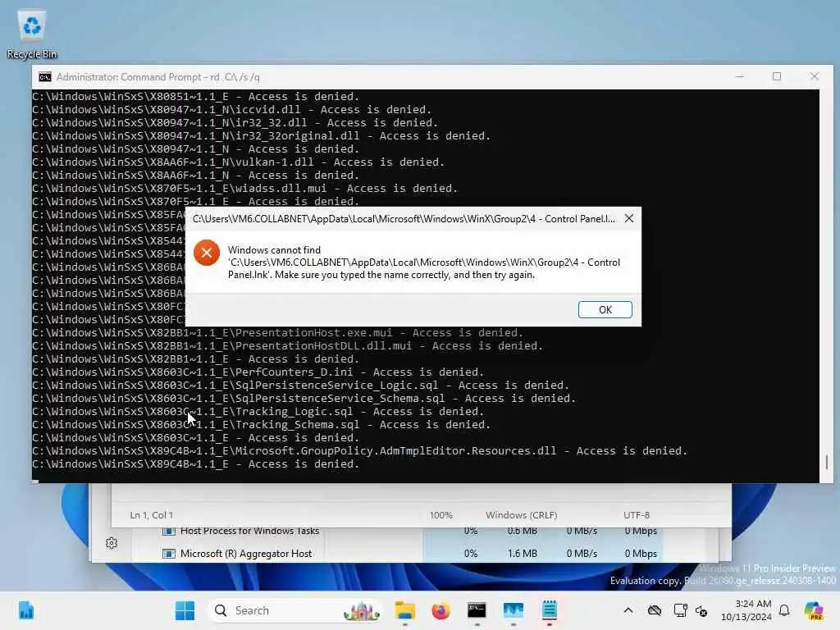Image resolution: width=840 pixels, height=630 pixels.
Task: Open File Explorer from the taskbar
Action: 405,610
